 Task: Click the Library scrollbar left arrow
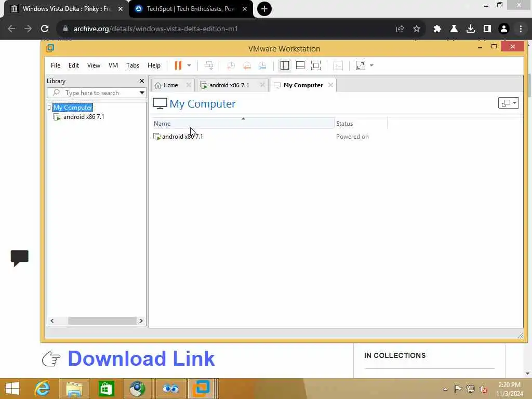coord(52,321)
